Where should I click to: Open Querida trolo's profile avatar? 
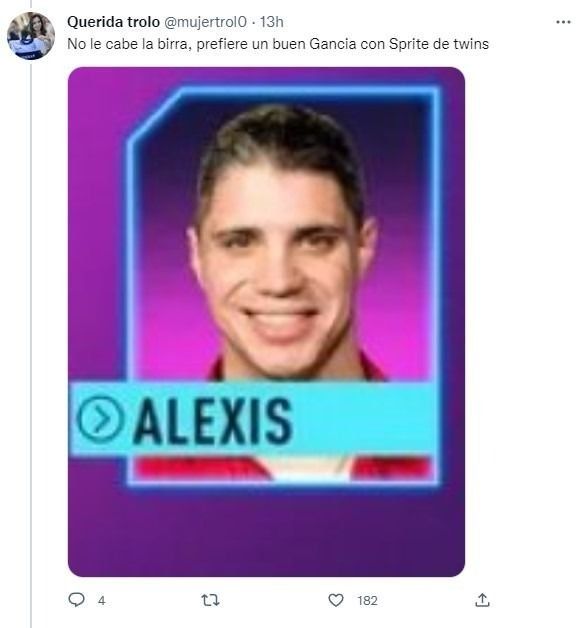31,36
